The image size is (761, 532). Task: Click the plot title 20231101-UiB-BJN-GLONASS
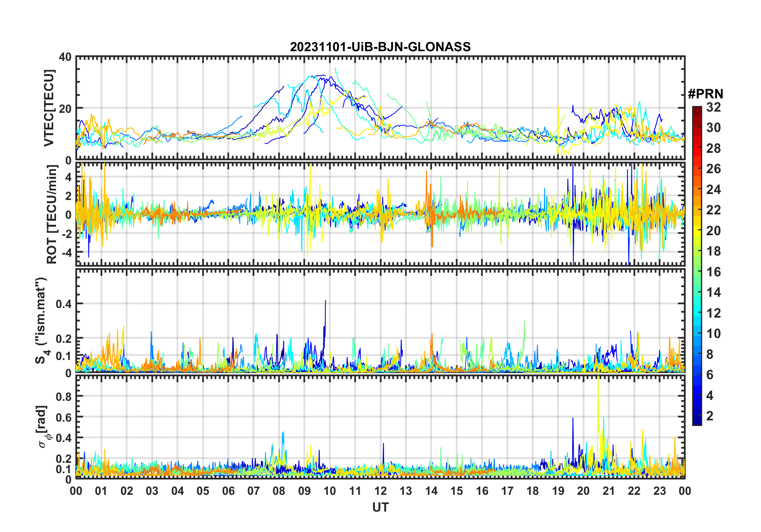(380, 47)
